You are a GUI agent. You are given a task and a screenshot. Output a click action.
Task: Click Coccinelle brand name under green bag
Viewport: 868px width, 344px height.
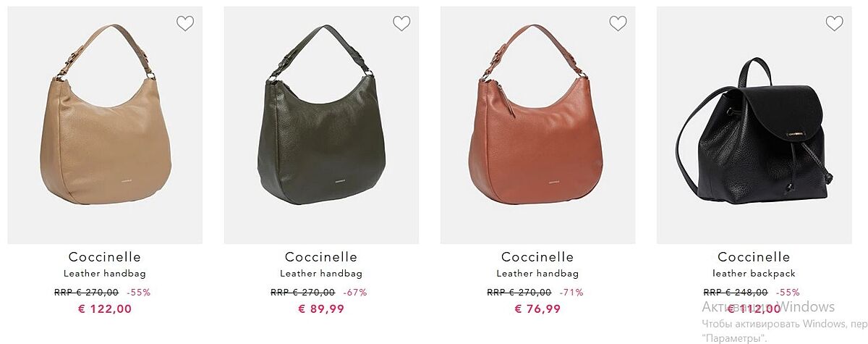pyautogui.click(x=321, y=257)
